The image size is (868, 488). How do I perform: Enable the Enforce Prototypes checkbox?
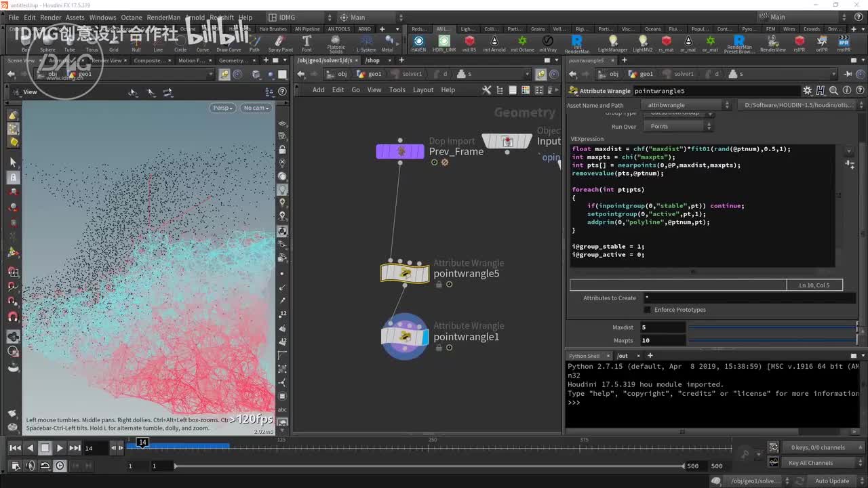tap(647, 310)
